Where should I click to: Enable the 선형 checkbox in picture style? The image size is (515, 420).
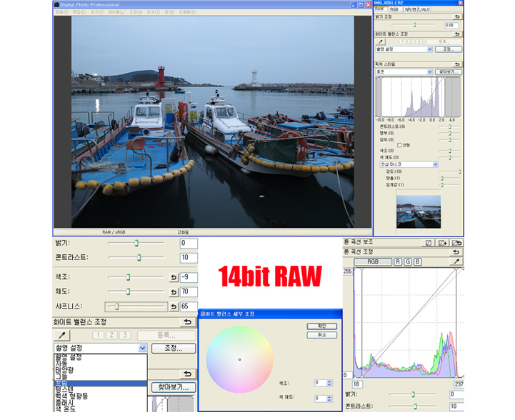400,145
